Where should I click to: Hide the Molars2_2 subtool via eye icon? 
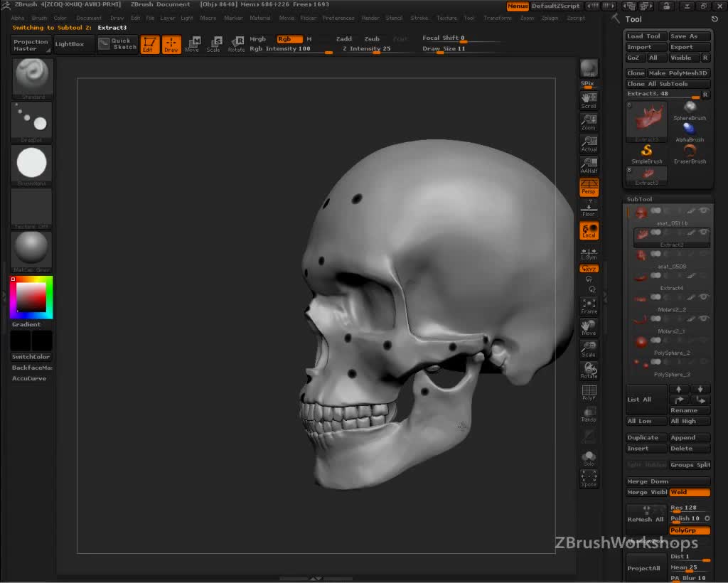(x=704, y=296)
